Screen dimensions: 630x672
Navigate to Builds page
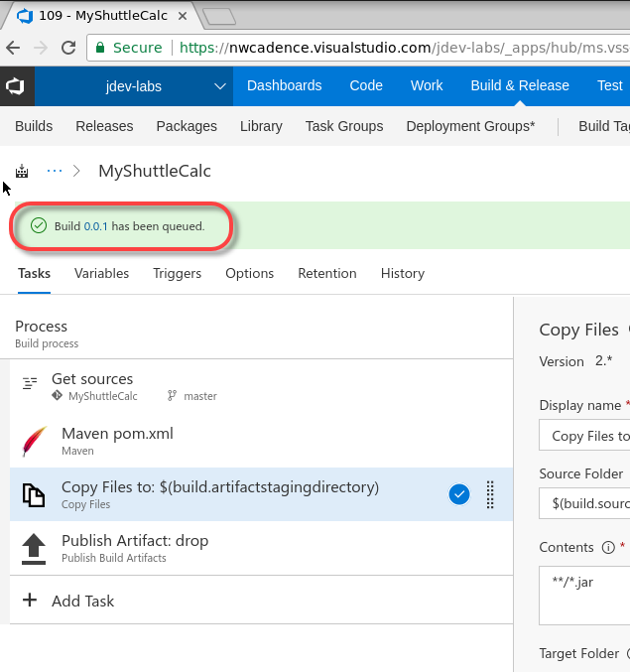click(x=34, y=126)
